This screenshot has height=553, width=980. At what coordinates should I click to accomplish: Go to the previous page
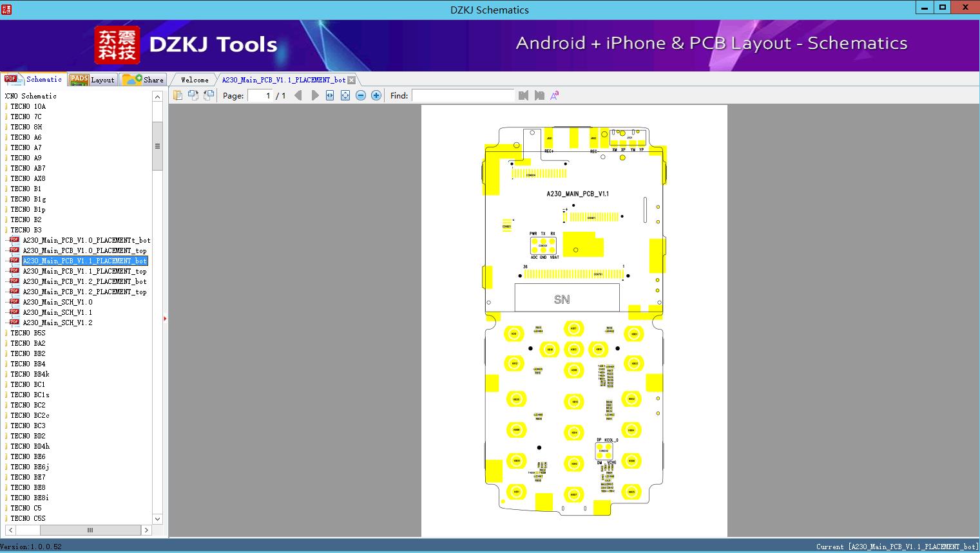pos(298,95)
